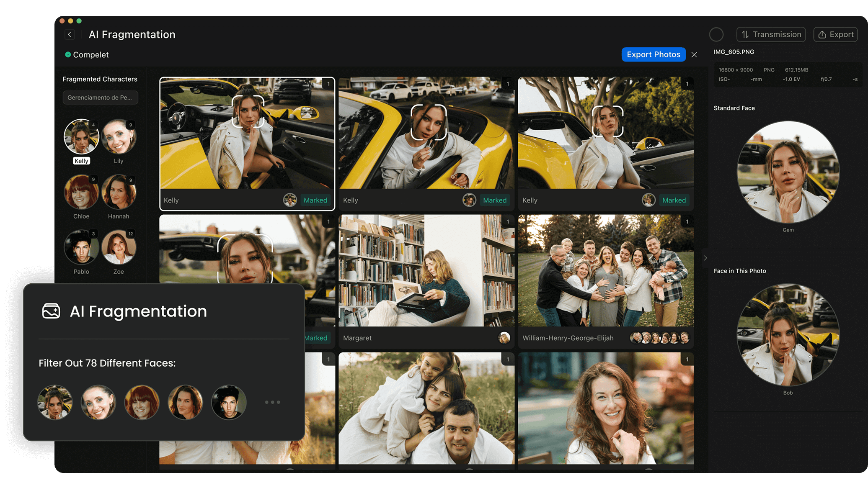Click the Bob face in this photo
The image size is (868, 488).
pyautogui.click(x=788, y=335)
